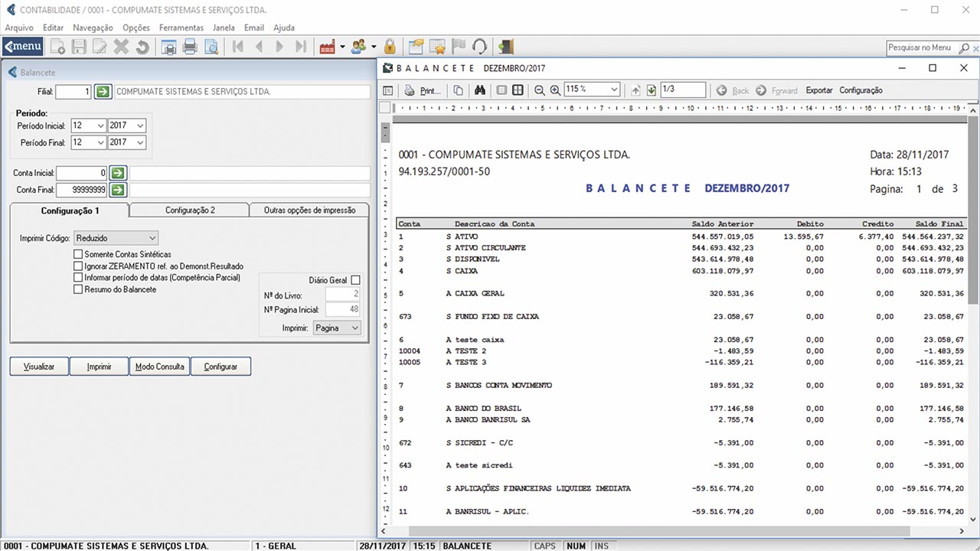Screen dimensions: 980x551
Task: Enable Somente Contas Sintéticas checkbox
Action: pyautogui.click(x=78, y=254)
